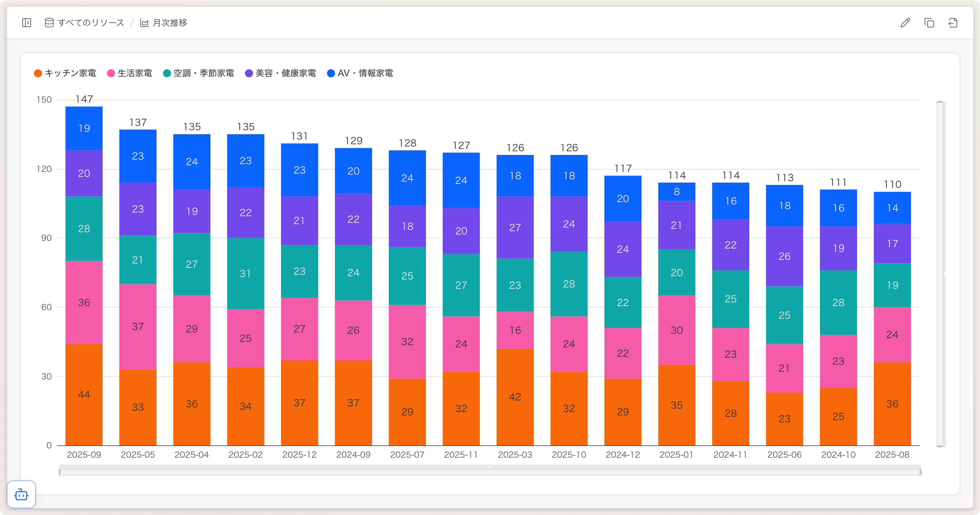Click the chart icon beside 月次推移
980x515 pixels.
[x=144, y=23]
